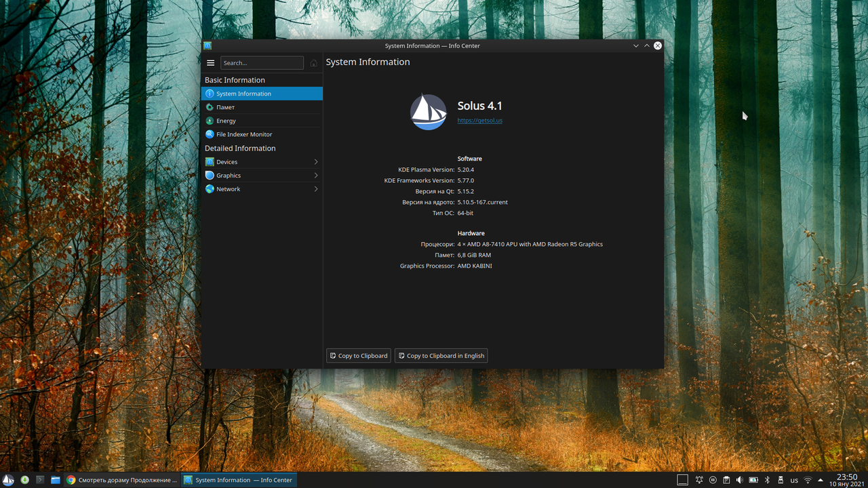Open the clipboard tray icon
Viewport: 868px width, 488px height.
[x=726, y=480]
